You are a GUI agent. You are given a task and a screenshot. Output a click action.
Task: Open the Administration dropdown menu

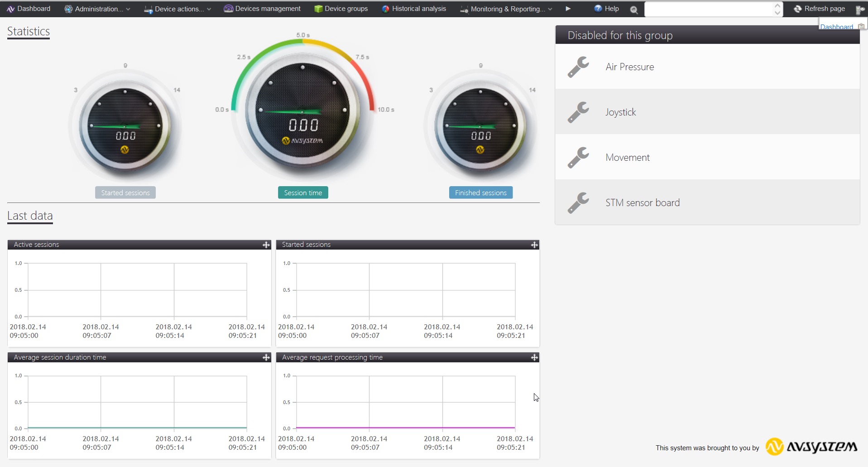click(x=97, y=9)
